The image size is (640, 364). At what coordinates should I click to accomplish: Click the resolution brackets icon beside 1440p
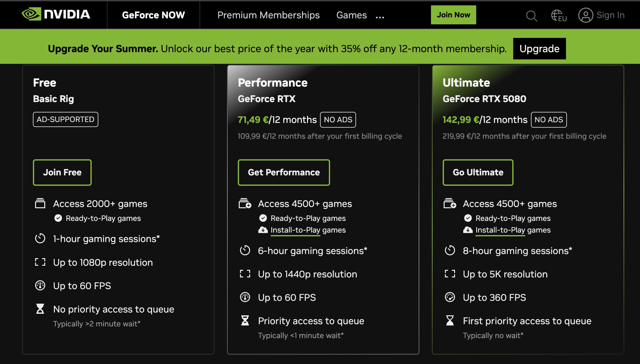click(245, 274)
